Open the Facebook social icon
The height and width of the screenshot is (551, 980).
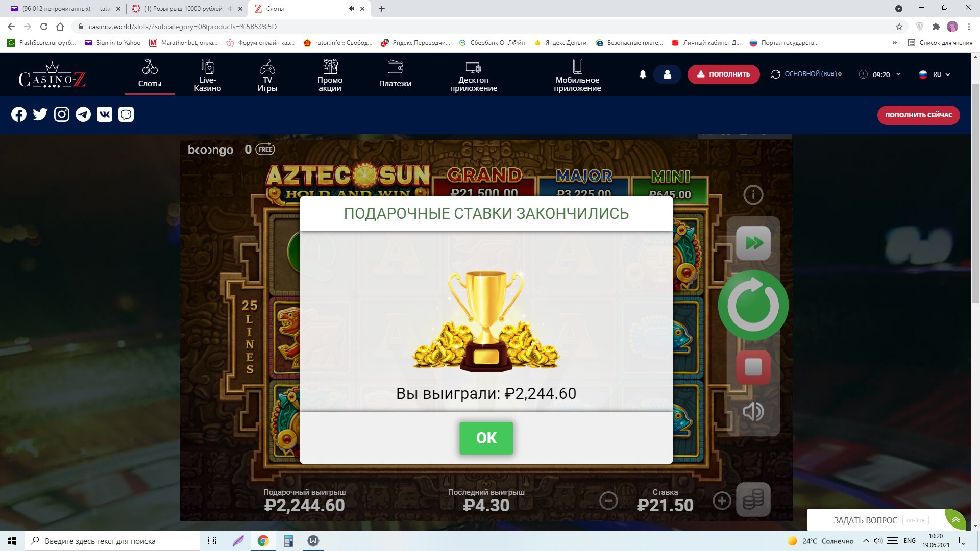pos(19,114)
